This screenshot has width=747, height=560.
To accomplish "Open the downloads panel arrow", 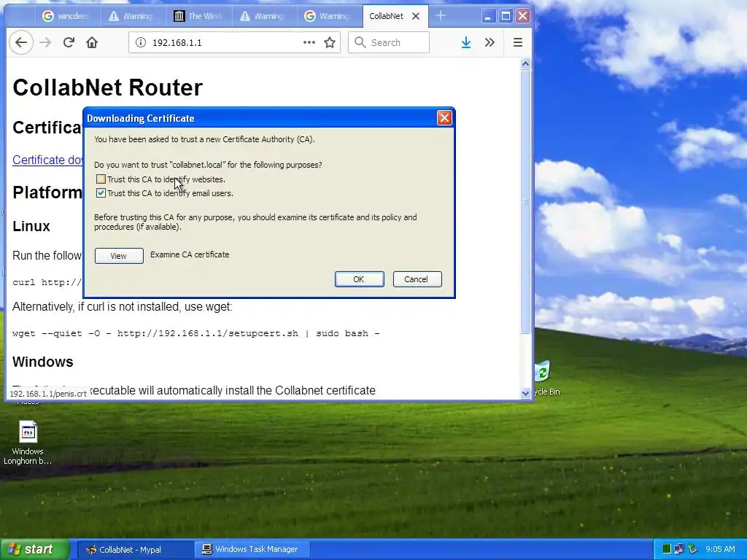I will pos(466,42).
